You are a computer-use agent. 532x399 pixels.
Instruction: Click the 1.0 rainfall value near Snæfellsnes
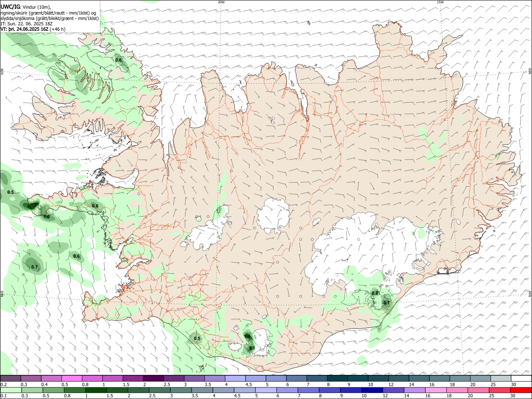pos(47,217)
